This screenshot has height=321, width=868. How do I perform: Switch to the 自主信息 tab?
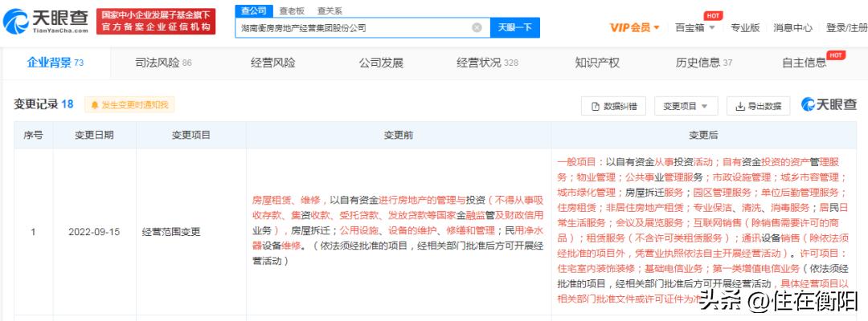pyautogui.click(x=805, y=63)
